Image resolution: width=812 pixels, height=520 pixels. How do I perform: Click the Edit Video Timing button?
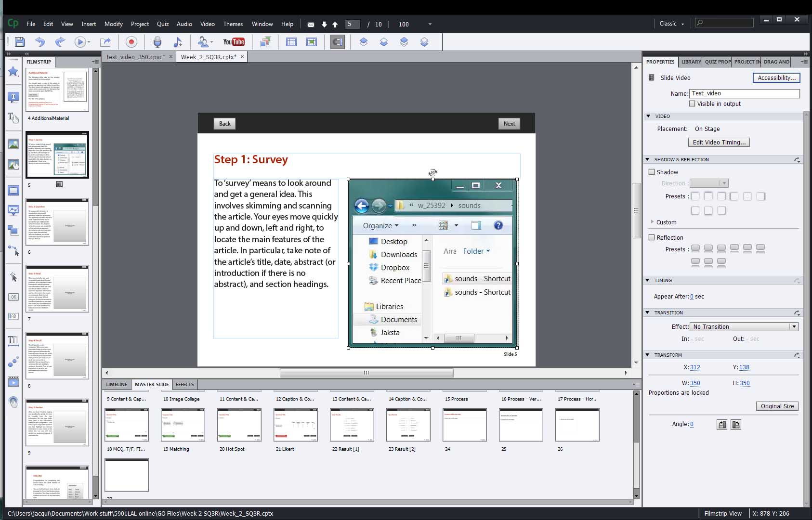click(719, 142)
